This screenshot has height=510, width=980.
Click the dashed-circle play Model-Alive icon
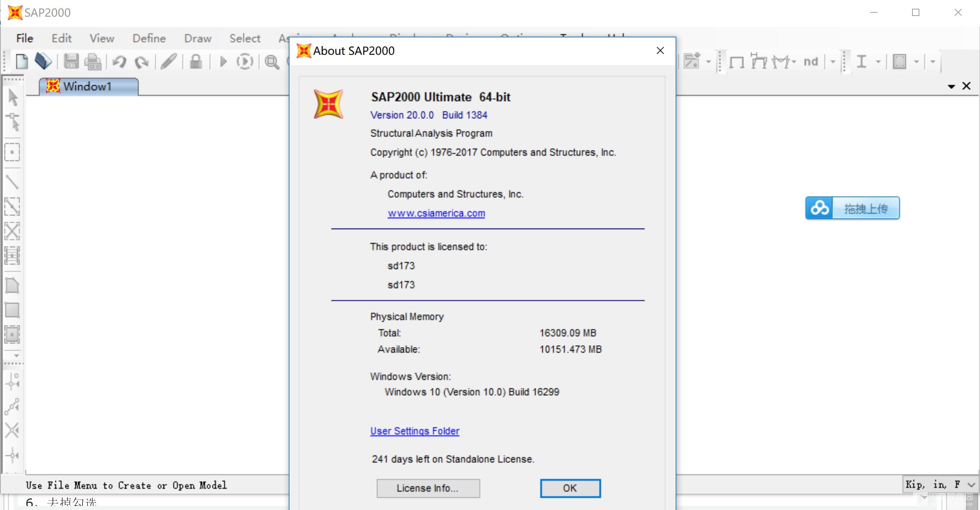coord(244,62)
